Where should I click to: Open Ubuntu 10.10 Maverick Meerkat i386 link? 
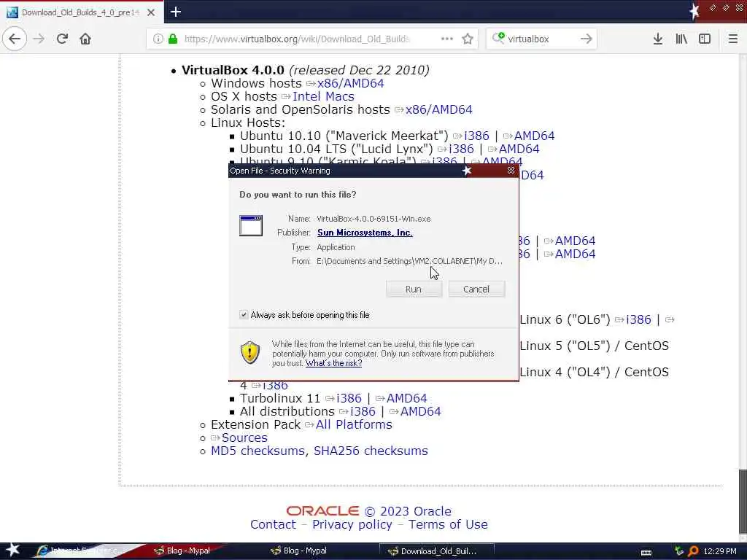[x=476, y=136]
